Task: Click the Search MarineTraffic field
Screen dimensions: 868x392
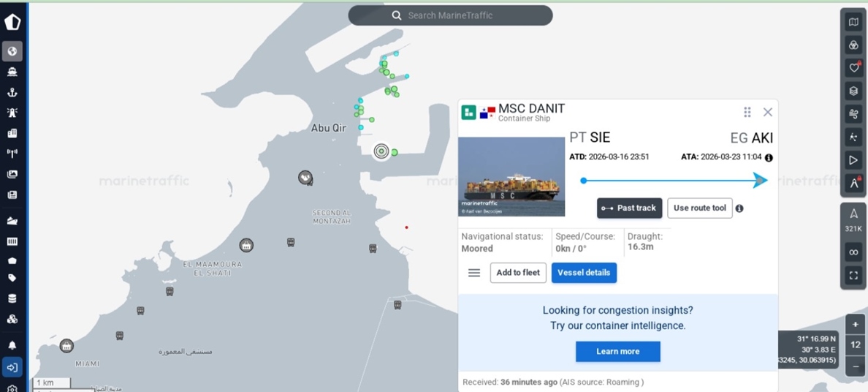Action: pyautogui.click(x=450, y=15)
